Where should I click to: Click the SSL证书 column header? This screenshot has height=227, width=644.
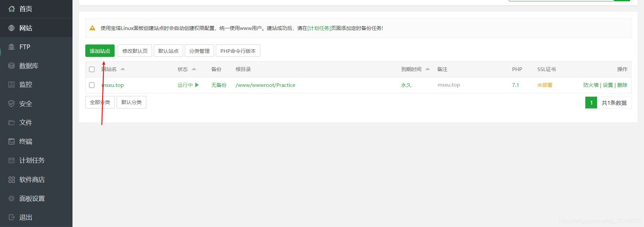(547, 69)
